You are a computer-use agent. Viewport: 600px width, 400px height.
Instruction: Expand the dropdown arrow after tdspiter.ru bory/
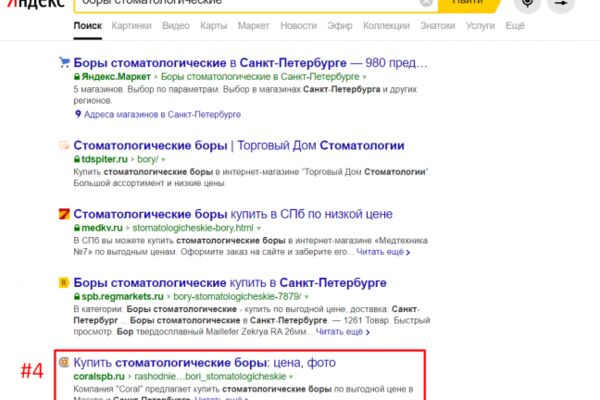pyautogui.click(x=163, y=160)
